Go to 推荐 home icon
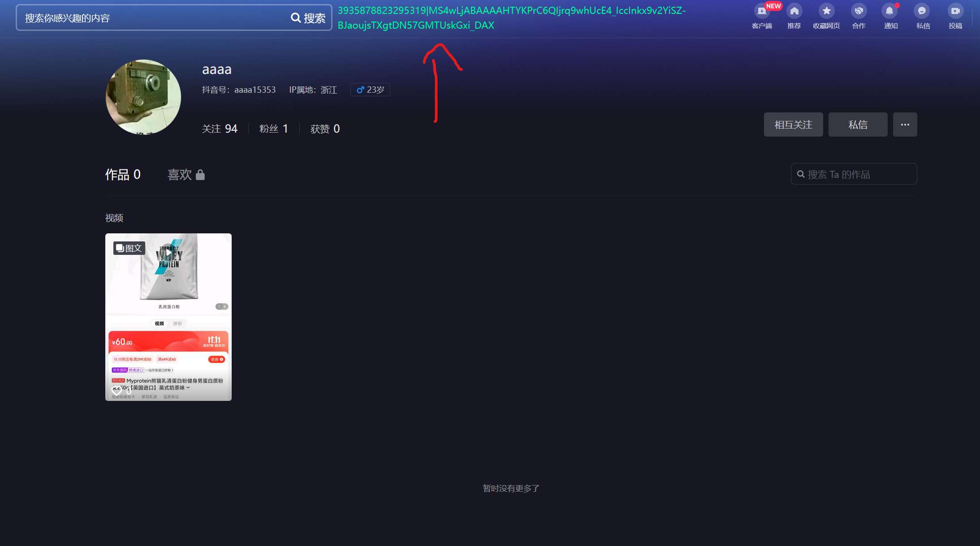Screen dimensions: 980x546 (x=794, y=12)
